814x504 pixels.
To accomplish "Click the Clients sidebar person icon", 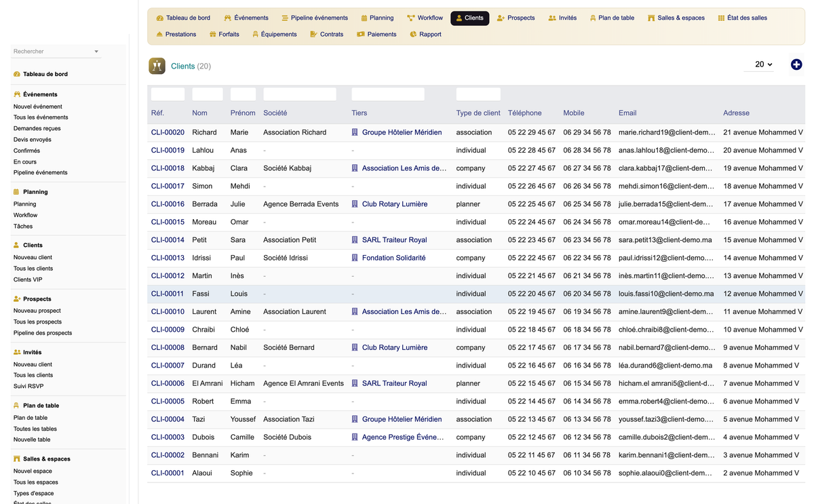I will (17, 245).
